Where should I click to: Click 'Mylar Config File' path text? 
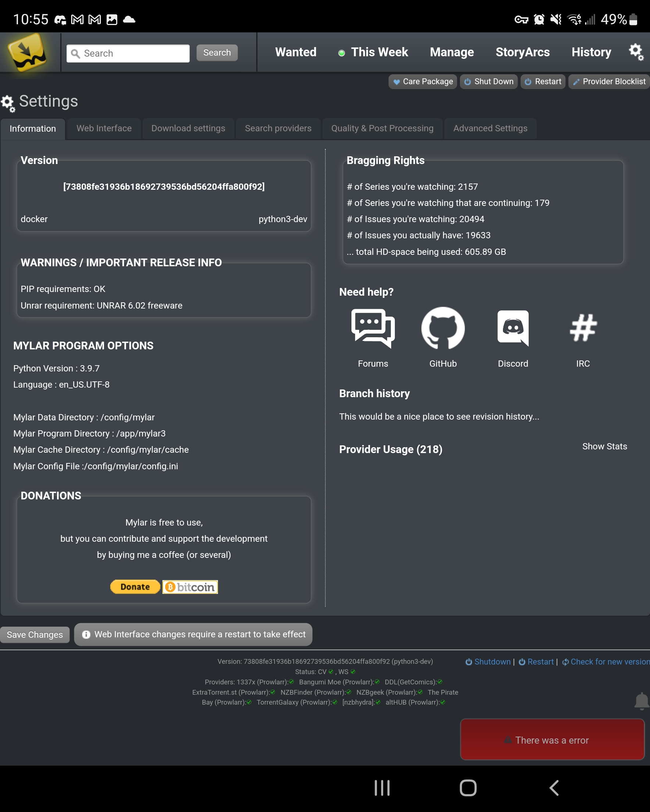[x=96, y=466]
